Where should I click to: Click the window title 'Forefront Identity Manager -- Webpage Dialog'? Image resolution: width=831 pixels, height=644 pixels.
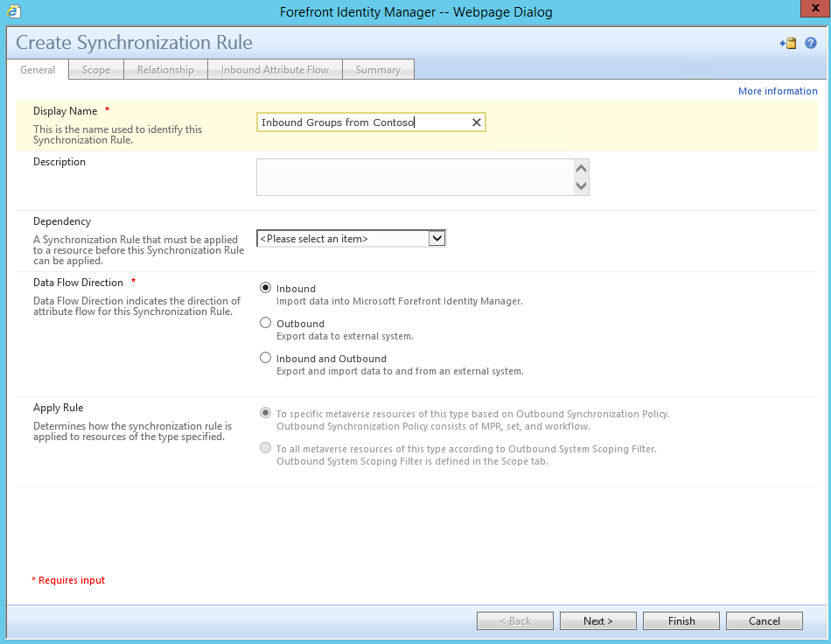(x=416, y=11)
